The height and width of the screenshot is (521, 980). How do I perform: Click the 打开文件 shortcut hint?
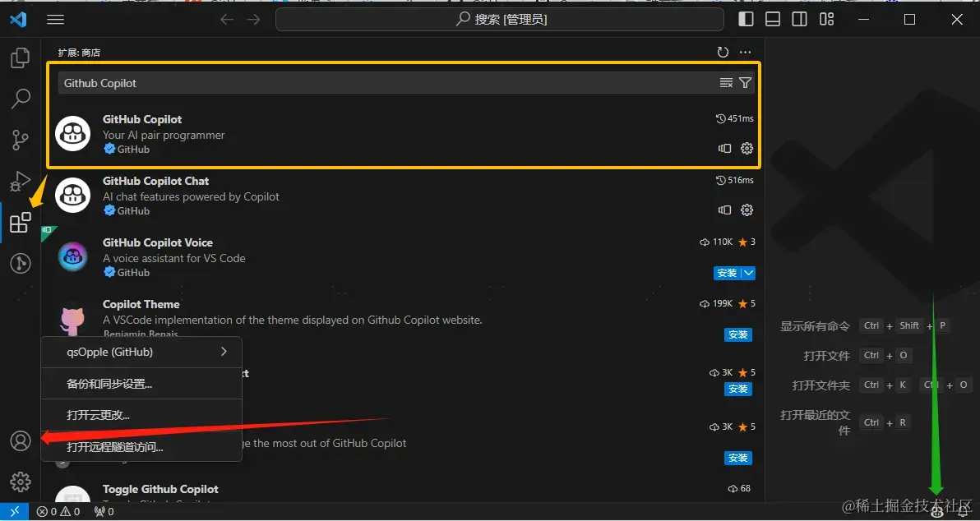click(827, 356)
